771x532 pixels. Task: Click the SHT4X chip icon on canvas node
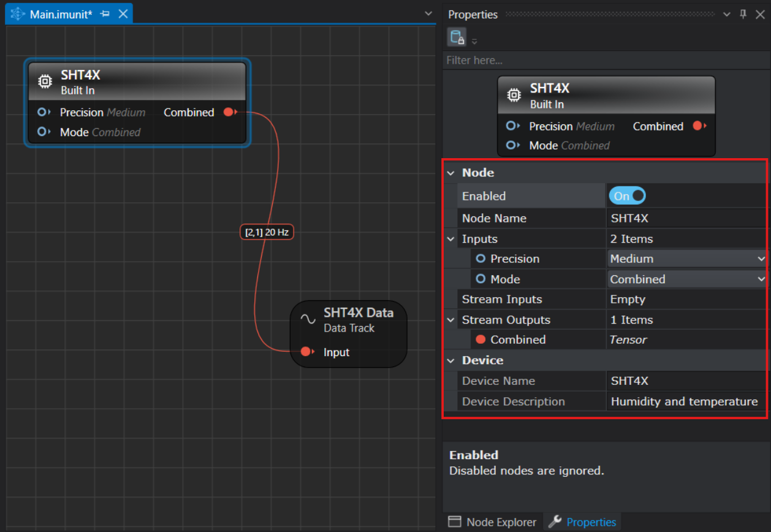click(45, 82)
